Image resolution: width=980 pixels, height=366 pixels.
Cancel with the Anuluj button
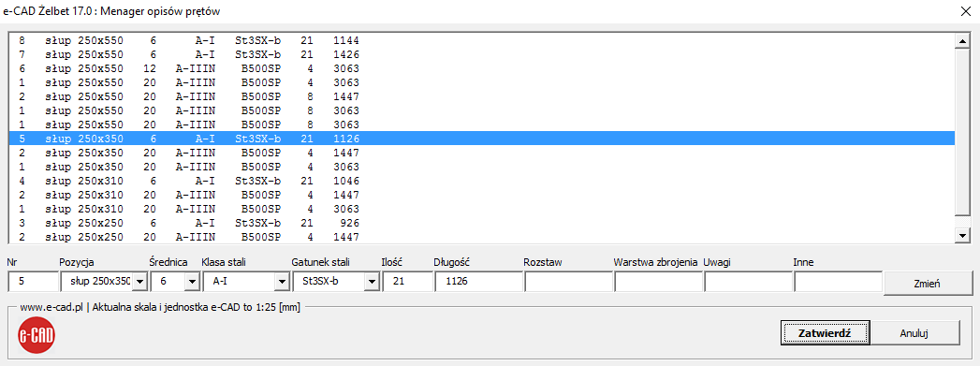pyautogui.click(x=915, y=333)
